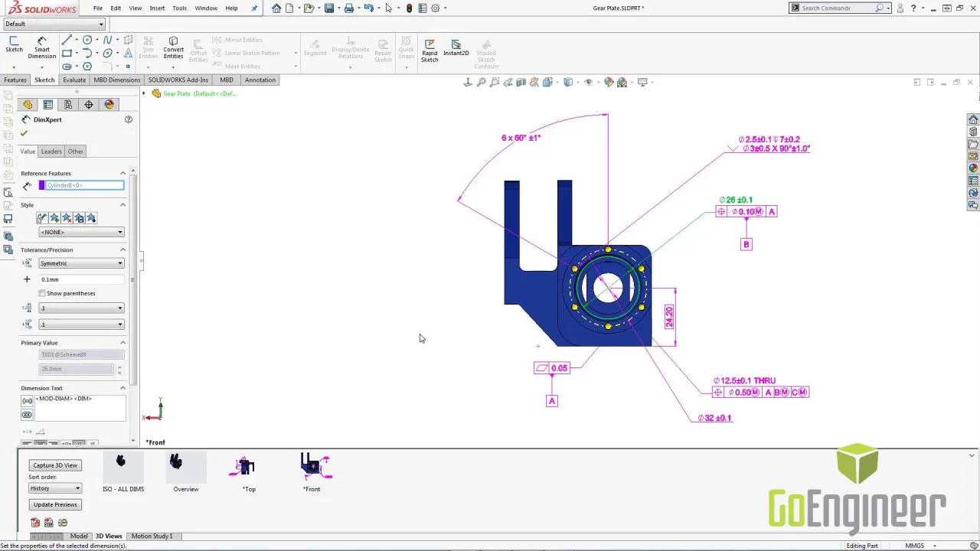The width and height of the screenshot is (980, 551).
Task: Collapse the Reference Features section
Action: (122, 174)
